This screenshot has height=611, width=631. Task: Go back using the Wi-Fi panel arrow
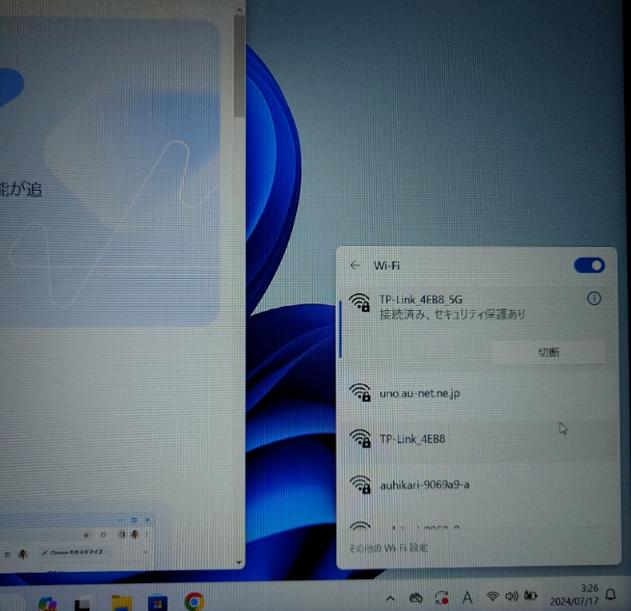[x=355, y=265]
